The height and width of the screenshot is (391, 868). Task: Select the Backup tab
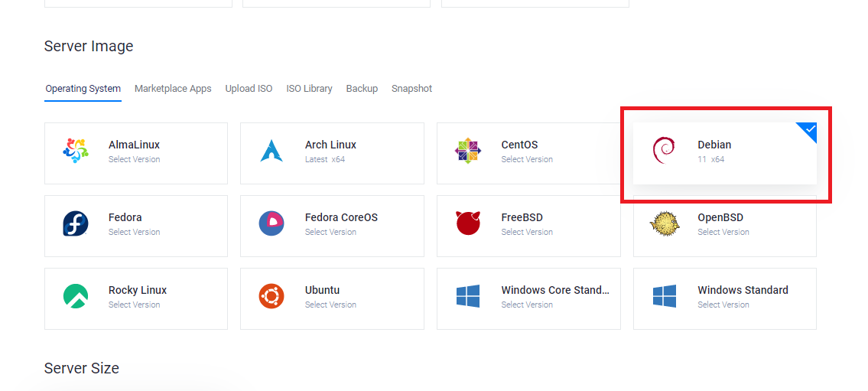(362, 89)
